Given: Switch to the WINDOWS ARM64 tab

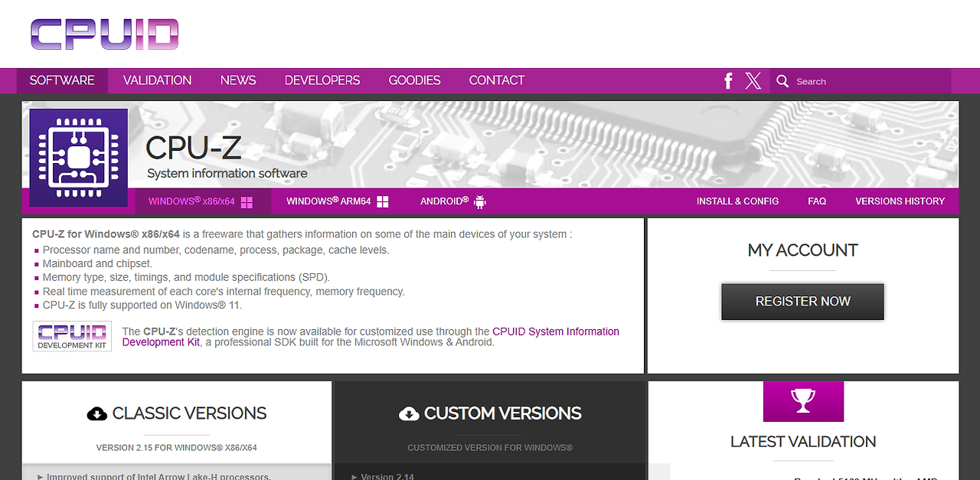Looking at the screenshot, I should (338, 201).
